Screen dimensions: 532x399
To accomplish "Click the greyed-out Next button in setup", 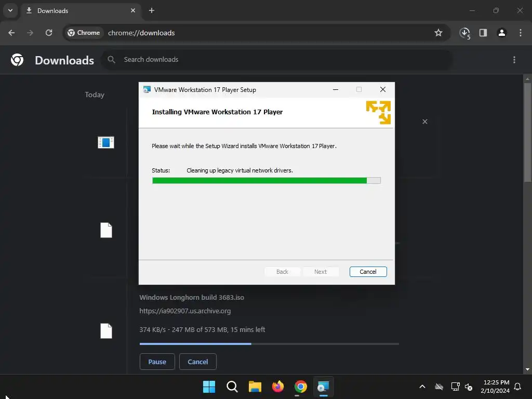I will [x=321, y=272].
